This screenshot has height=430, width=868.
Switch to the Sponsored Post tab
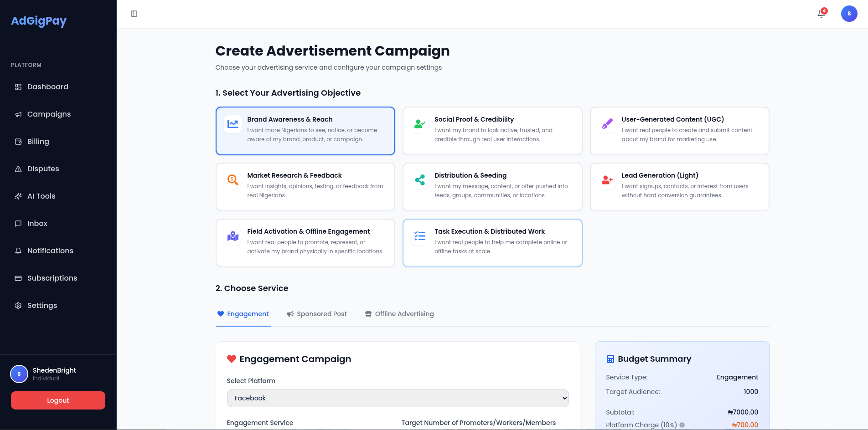coord(317,314)
